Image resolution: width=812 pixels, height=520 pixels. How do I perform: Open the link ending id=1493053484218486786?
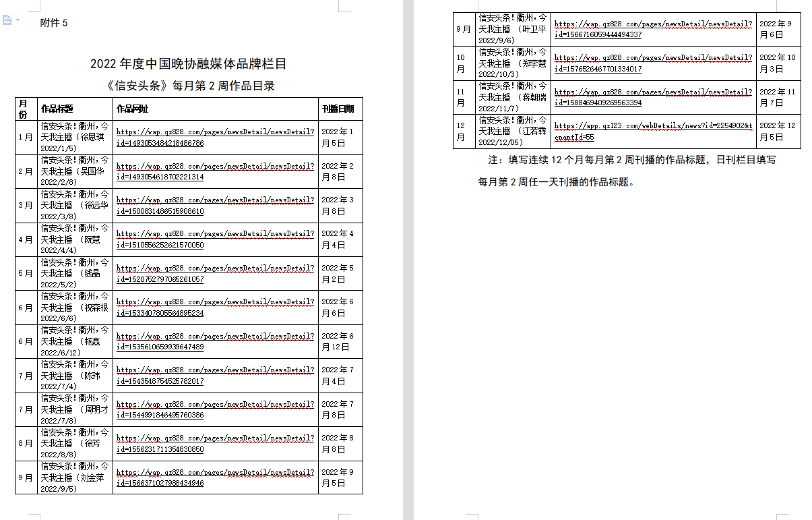click(215, 138)
